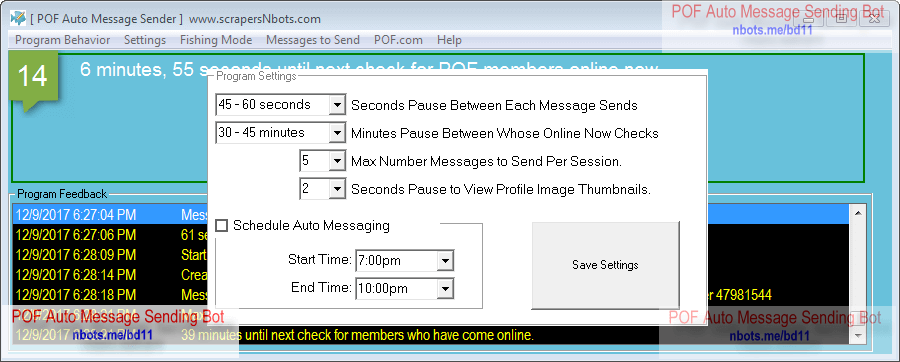
Task: Open the POF.com menu
Action: [x=398, y=40]
